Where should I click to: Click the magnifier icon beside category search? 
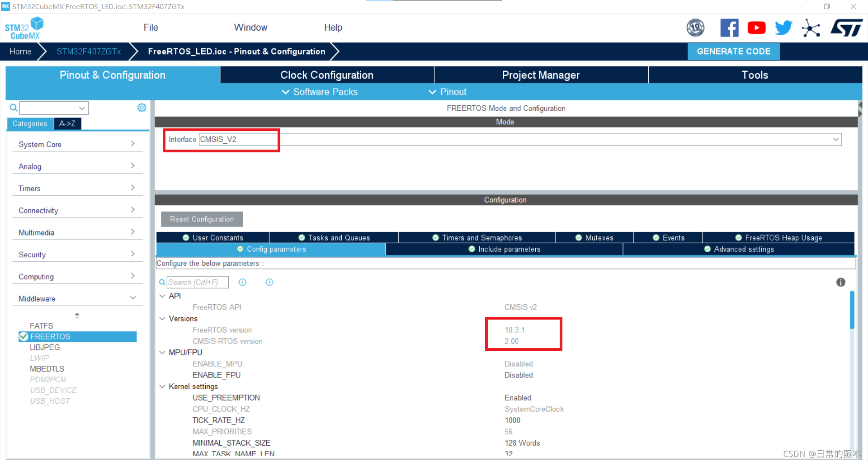[14, 108]
